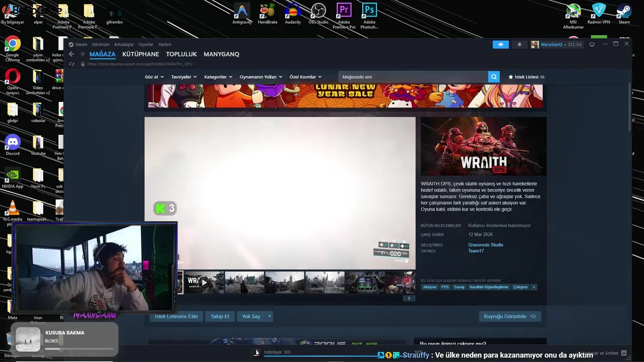644x362 pixels.
Task: Open the Görünüm menu
Action: pyautogui.click(x=101, y=44)
